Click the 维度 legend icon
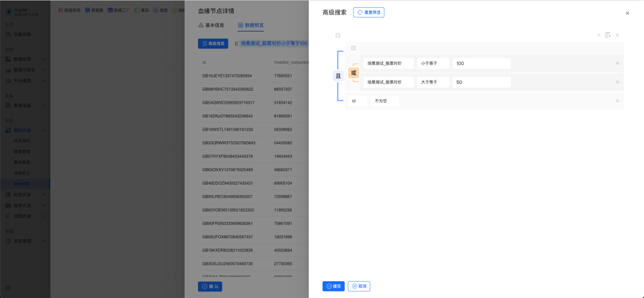644x298 pixels. point(156,10)
